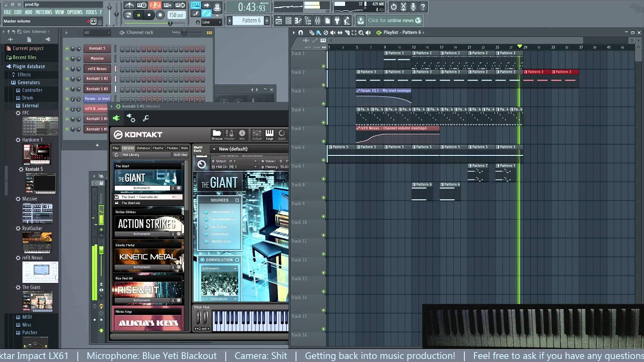Collapse the Generators folder in browser
This screenshot has width=644, height=362.
(29, 82)
